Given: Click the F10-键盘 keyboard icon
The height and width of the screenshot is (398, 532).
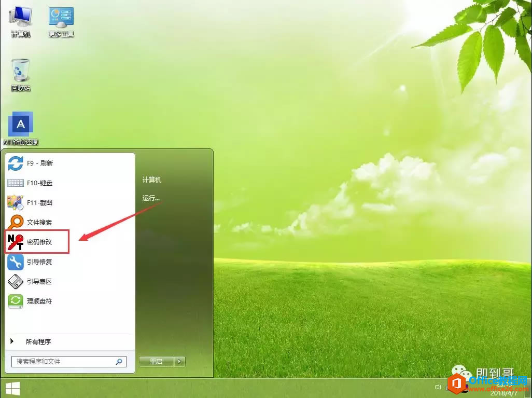Looking at the screenshot, I should click(15, 183).
